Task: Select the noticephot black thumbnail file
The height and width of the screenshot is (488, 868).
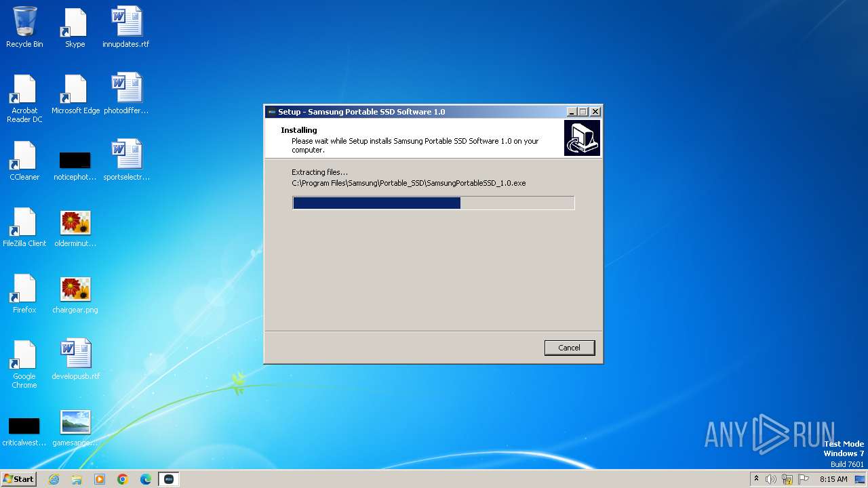Action: pos(75,166)
